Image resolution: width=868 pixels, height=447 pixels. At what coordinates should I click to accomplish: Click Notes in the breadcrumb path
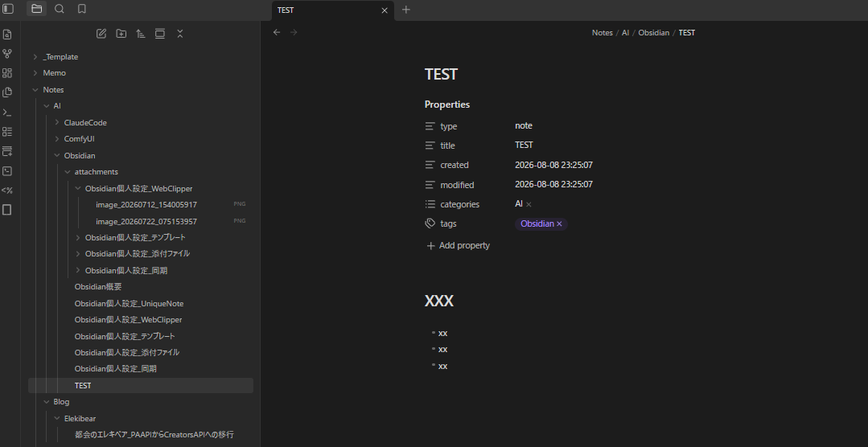coord(603,33)
